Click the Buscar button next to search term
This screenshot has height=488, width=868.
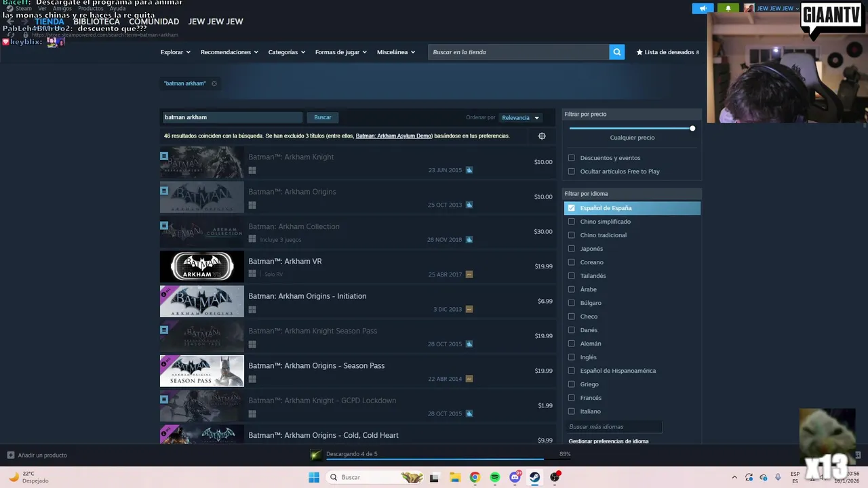click(x=323, y=117)
